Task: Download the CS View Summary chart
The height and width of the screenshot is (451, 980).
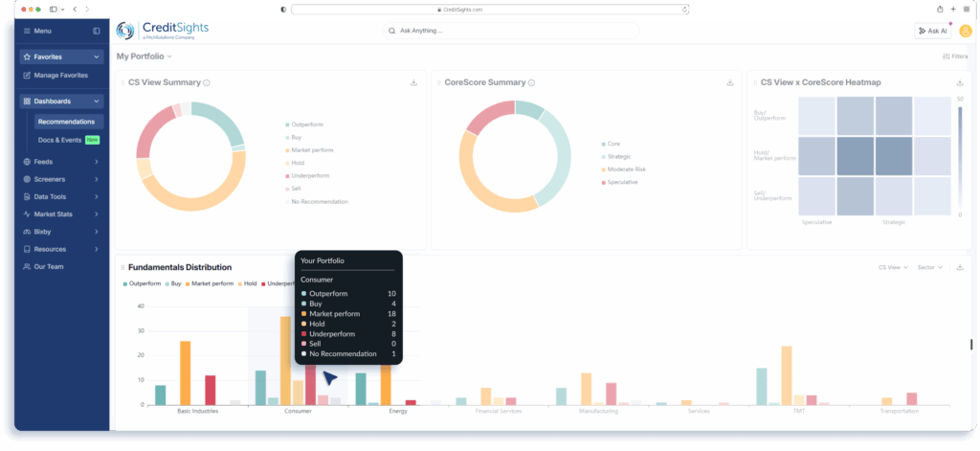Action: [413, 83]
